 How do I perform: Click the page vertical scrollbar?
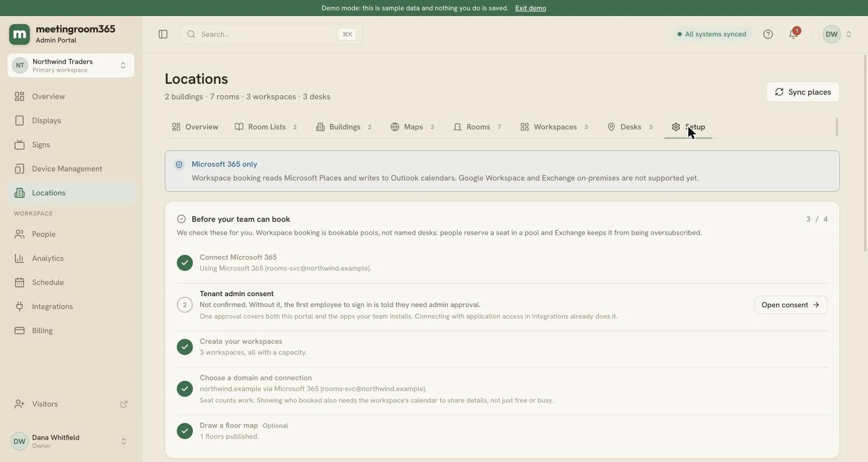pyautogui.click(x=865, y=153)
